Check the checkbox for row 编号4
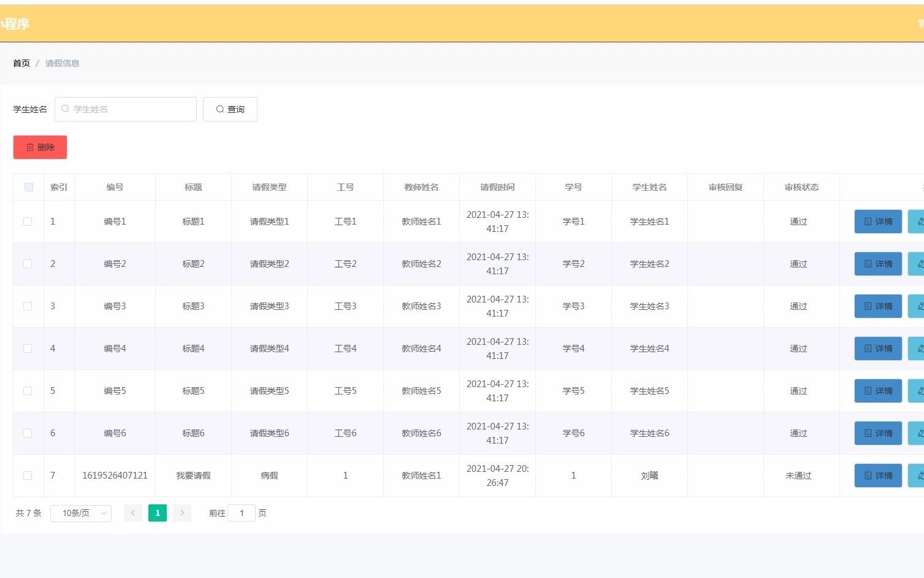The width and height of the screenshot is (924, 578). point(28,349)
